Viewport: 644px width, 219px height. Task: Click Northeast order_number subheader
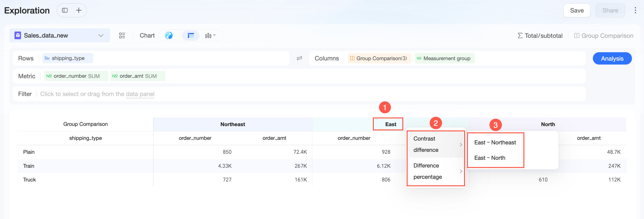[195, 138]
